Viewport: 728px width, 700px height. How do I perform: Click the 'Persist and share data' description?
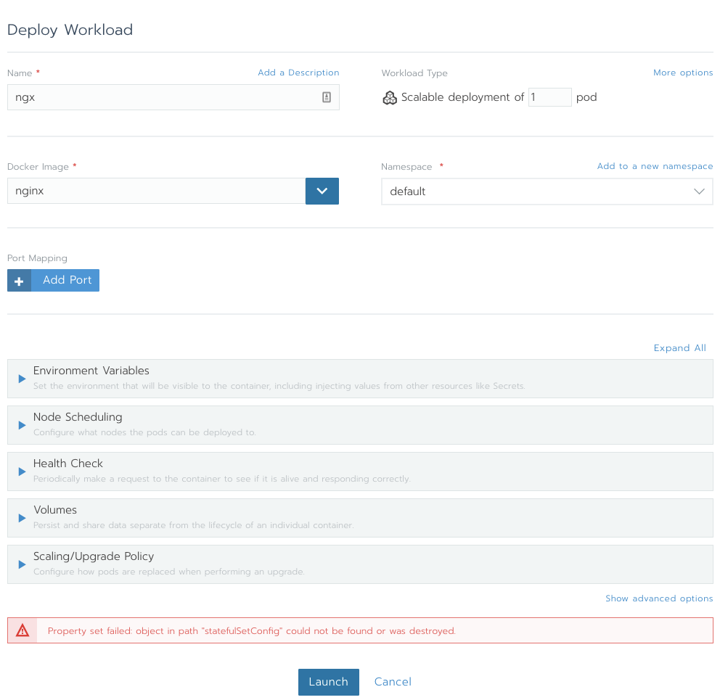point(194,525)
